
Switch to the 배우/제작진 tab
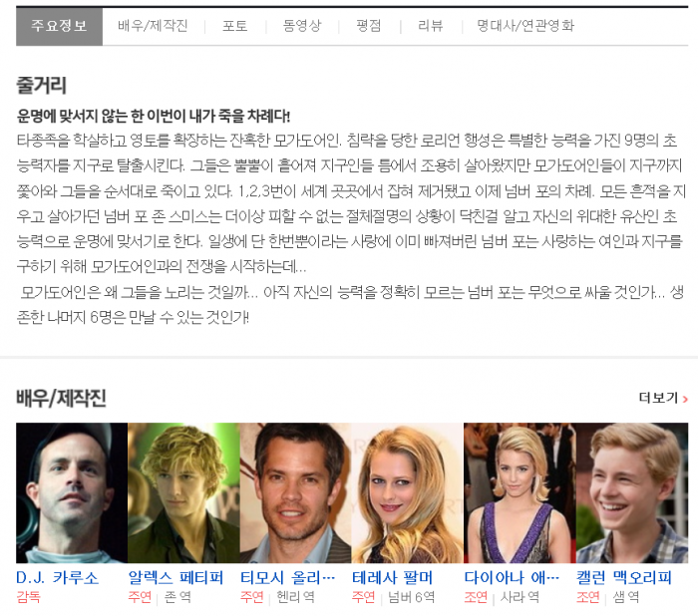(x=153, y=27)
